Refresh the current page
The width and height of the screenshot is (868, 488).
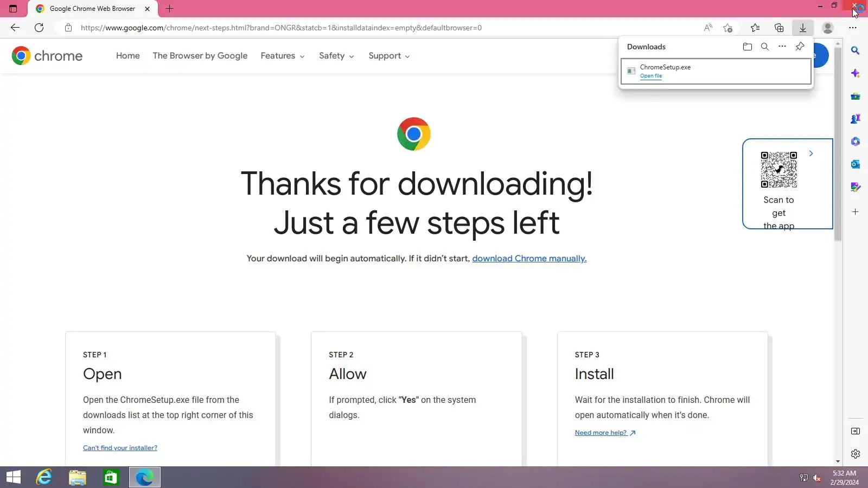point(39,28)
